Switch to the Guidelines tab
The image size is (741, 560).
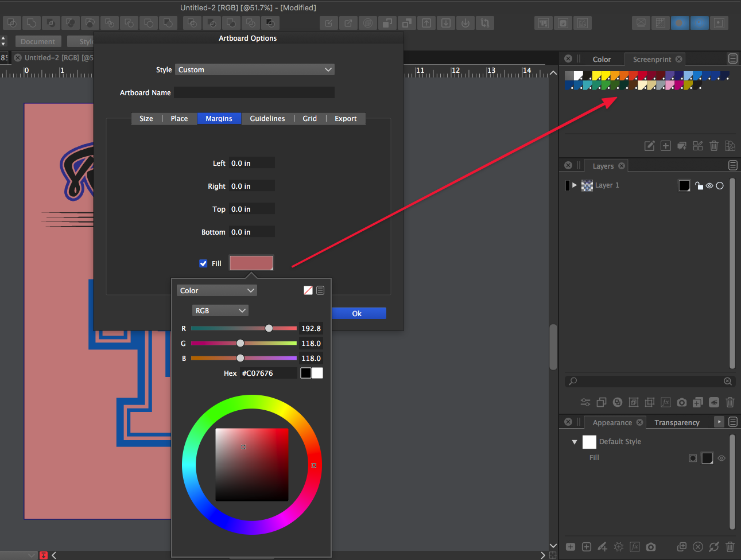[267, 118]
